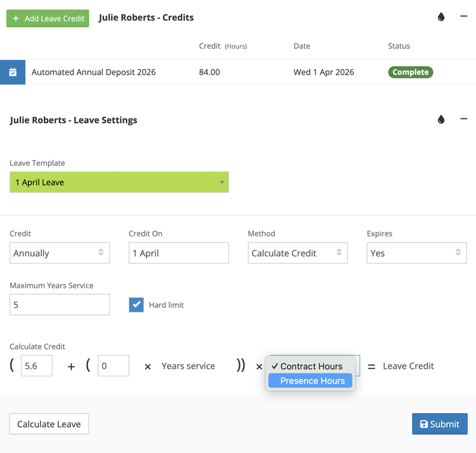Click the Complete status badge
476x453 pixels.
point(411,72)
